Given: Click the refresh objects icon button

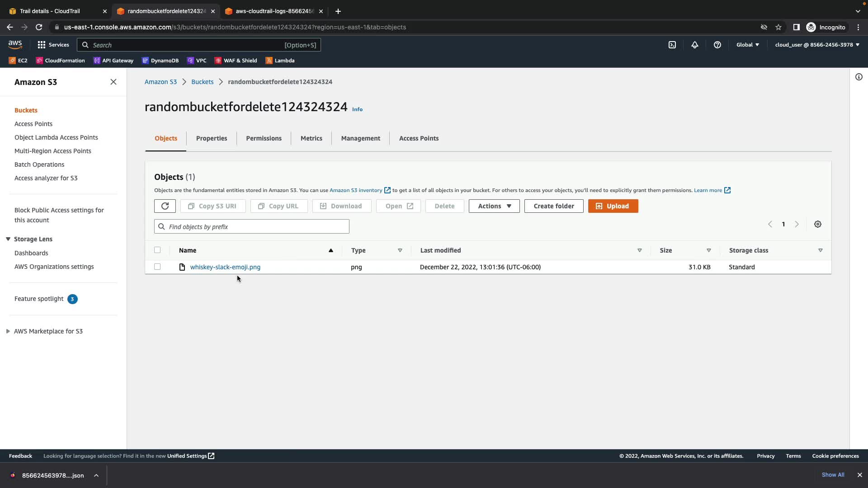Looking at the screenshot, I should (165, 206).
